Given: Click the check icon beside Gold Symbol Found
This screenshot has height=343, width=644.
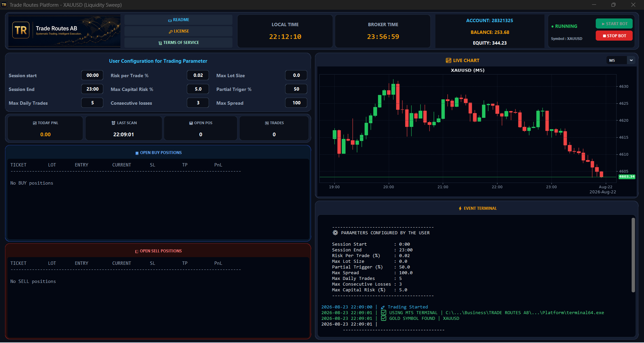Looking at the screenshot, I should tap(383, 318).
